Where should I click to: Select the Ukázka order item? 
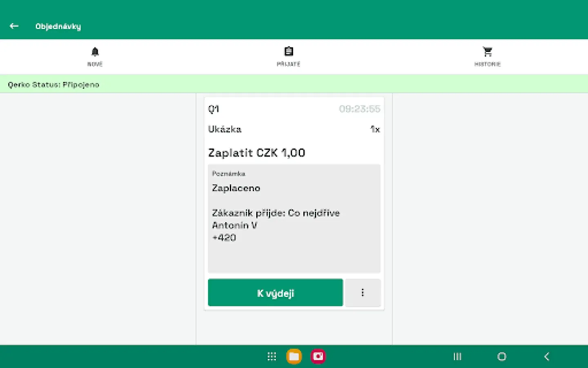coord(225,129)
